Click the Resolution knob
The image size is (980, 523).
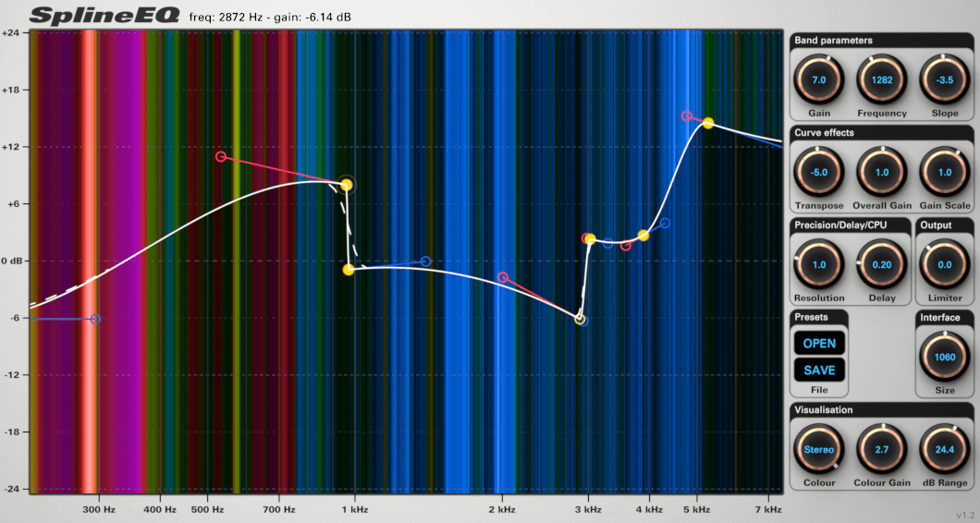tap(818, 264)
